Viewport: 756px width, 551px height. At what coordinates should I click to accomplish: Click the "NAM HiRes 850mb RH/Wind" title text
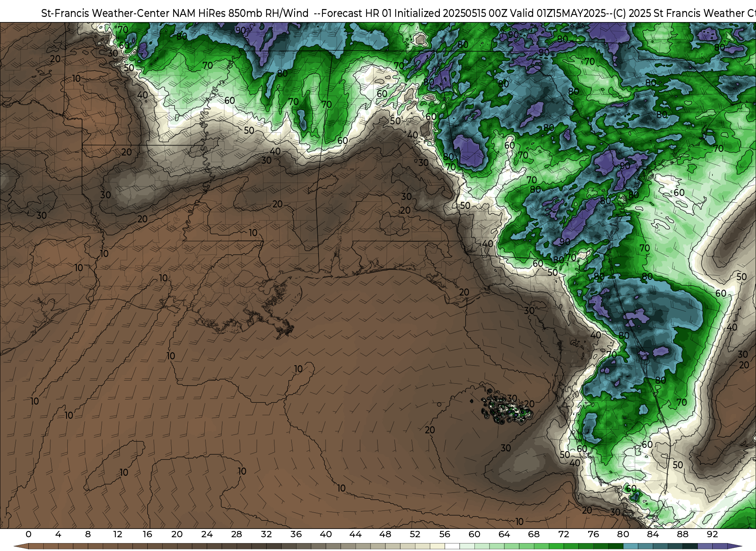(x=240, y=13)
